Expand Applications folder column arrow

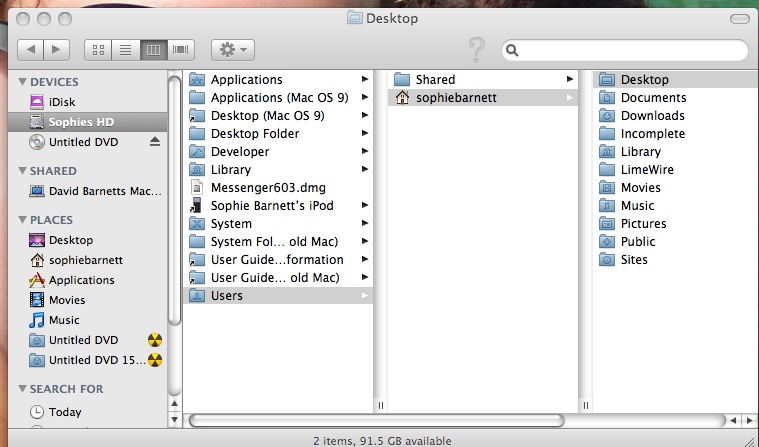[x=364, y=79]
